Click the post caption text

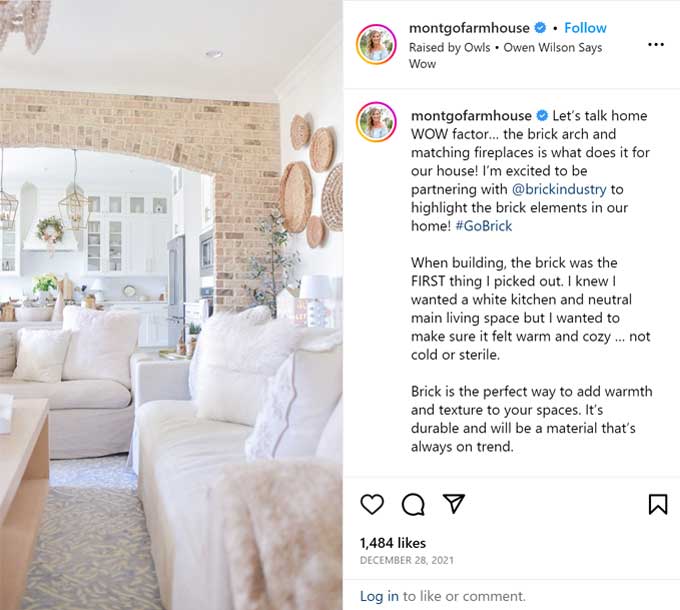point(531,281)
